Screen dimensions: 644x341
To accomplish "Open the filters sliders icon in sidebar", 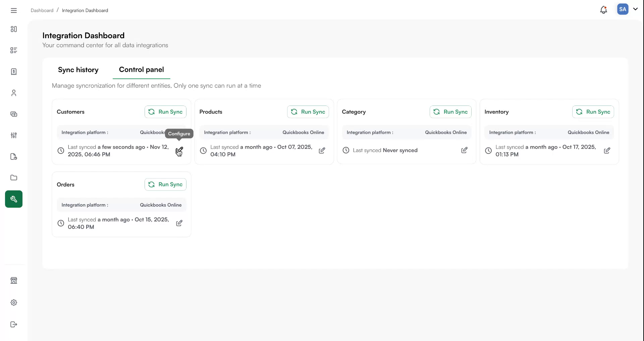I will tap(14, 135).
